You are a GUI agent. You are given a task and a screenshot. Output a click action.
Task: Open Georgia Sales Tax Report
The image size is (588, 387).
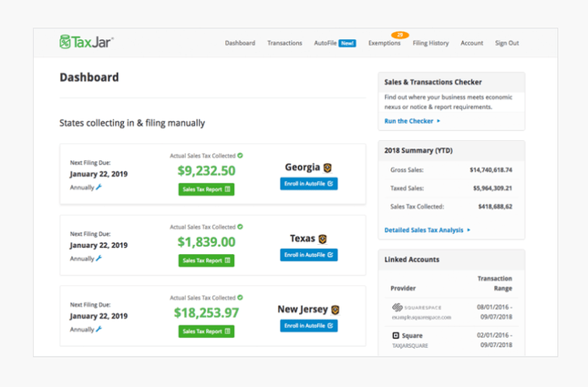point(206,189)
